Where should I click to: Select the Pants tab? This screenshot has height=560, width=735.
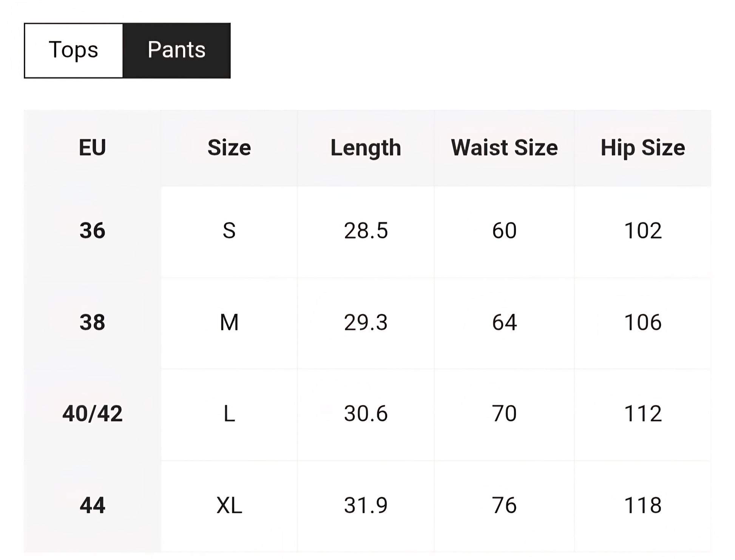click(x=177, y=51)
